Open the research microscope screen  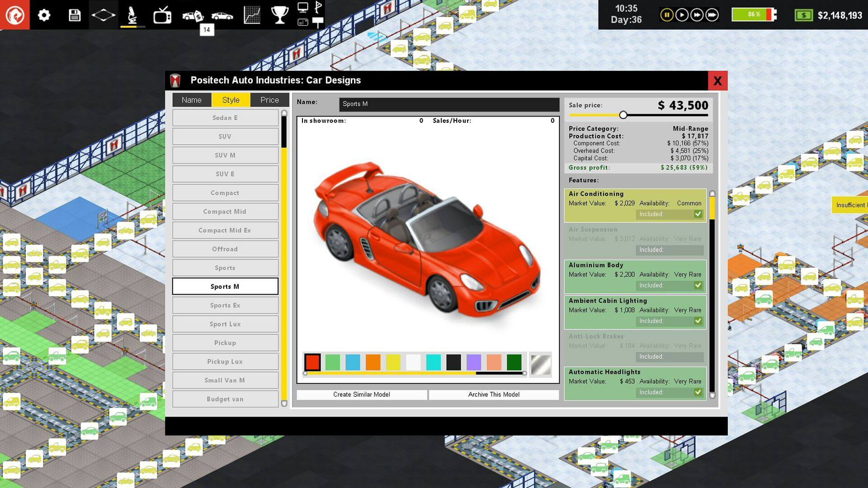[x=132, y=15]
